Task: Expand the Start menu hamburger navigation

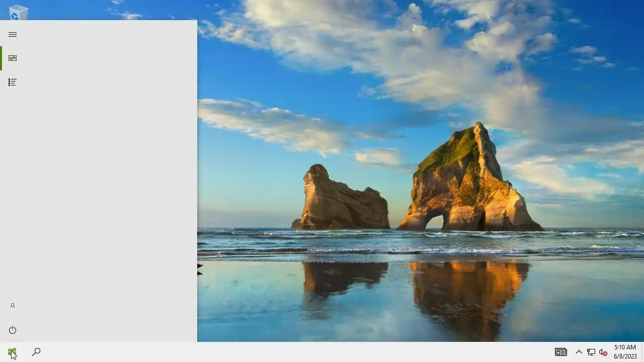Action: [13, 34]
